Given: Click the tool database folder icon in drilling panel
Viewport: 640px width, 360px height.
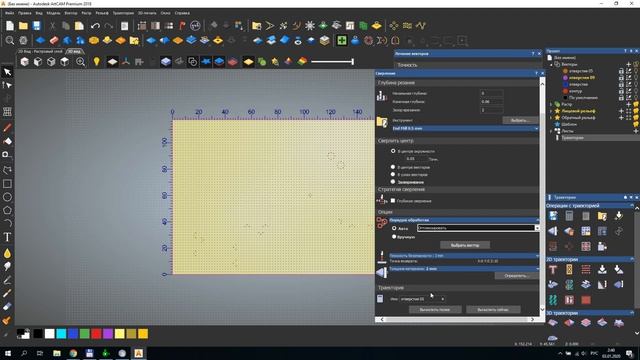Looking at the screenshot, I should tap(382, 122).
